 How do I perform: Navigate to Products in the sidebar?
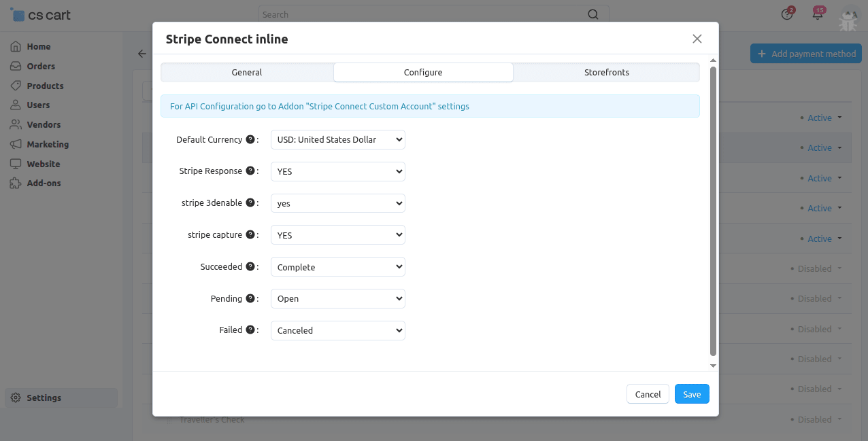pyautogui.click(x=46, y=86)
